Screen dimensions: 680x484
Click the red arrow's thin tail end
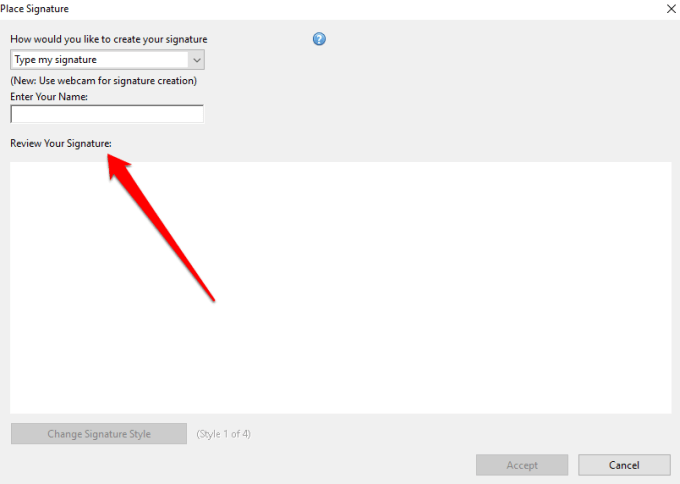coord(212,298)
